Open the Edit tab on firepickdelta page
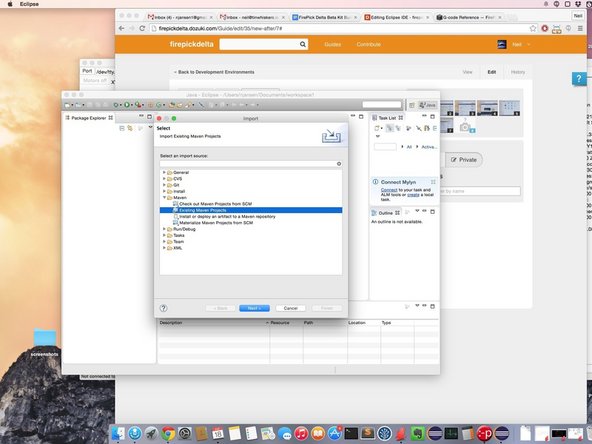Screen dimensions: 592x444 (x=492, y=72)
